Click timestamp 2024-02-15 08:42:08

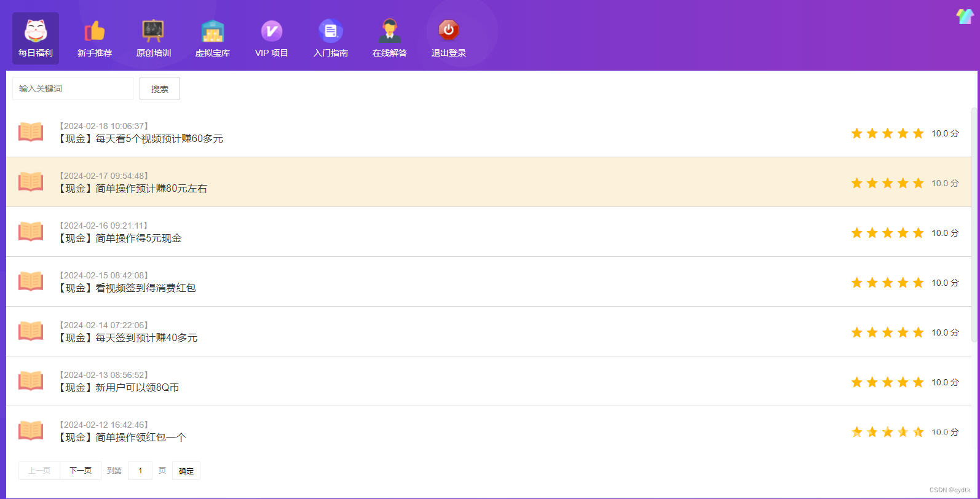point(105,275)
